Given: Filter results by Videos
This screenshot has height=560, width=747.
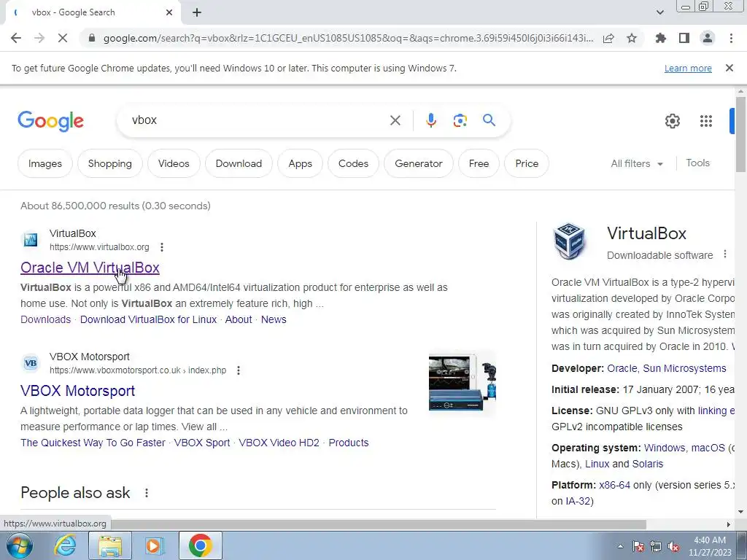Looking at the screenshot, I should click(x=174, y=163).
